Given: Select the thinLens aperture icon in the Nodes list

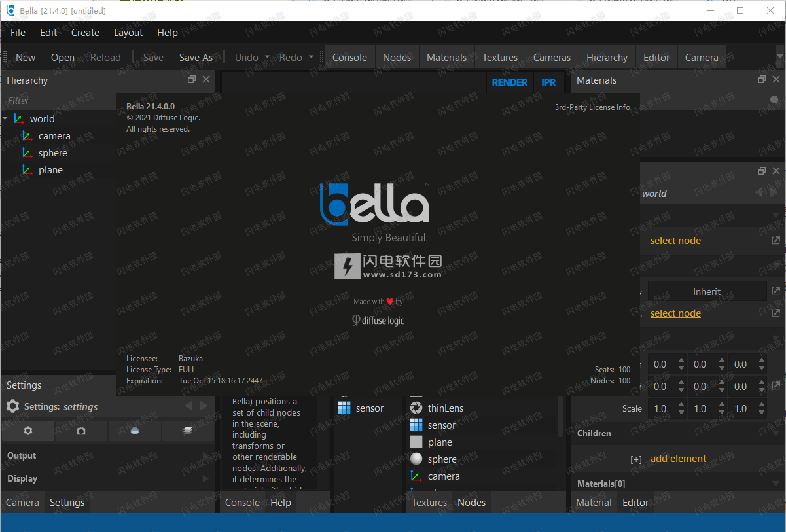Looking at the screenshot, I should click(x=416, y=408).
